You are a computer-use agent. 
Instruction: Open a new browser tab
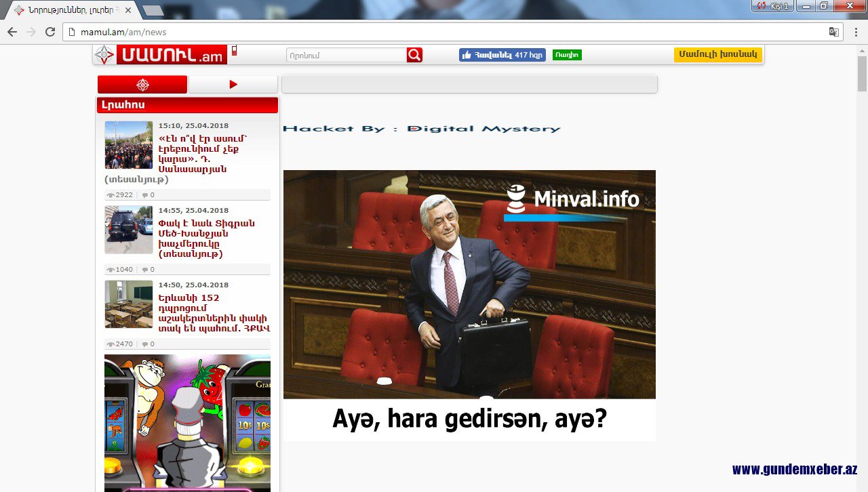point(153,10)
